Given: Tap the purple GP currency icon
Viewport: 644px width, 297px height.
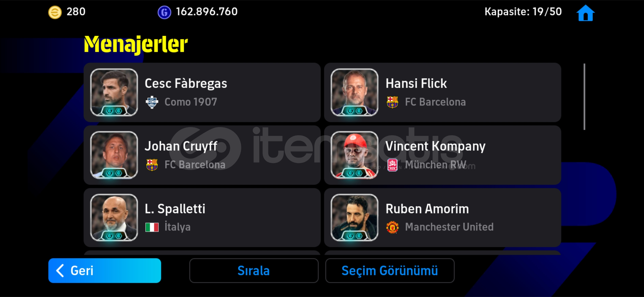Looking at the screenshot, I should coord(164,12).
